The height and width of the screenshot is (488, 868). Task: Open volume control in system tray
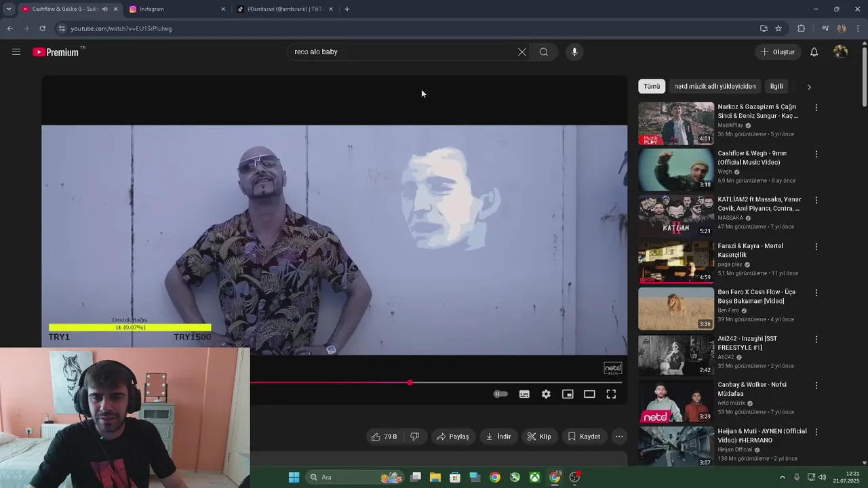point(823,477)
